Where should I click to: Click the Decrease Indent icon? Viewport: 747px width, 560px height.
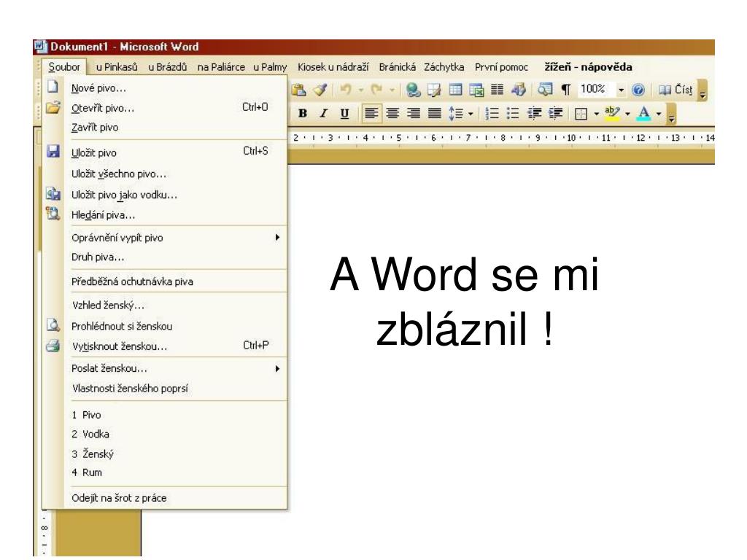click(534, 113)
